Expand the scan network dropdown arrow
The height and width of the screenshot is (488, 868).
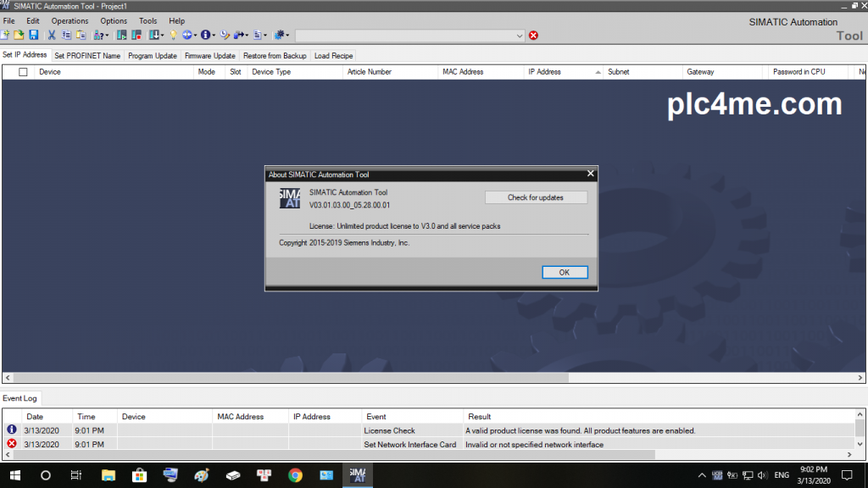tap(108, 36)
